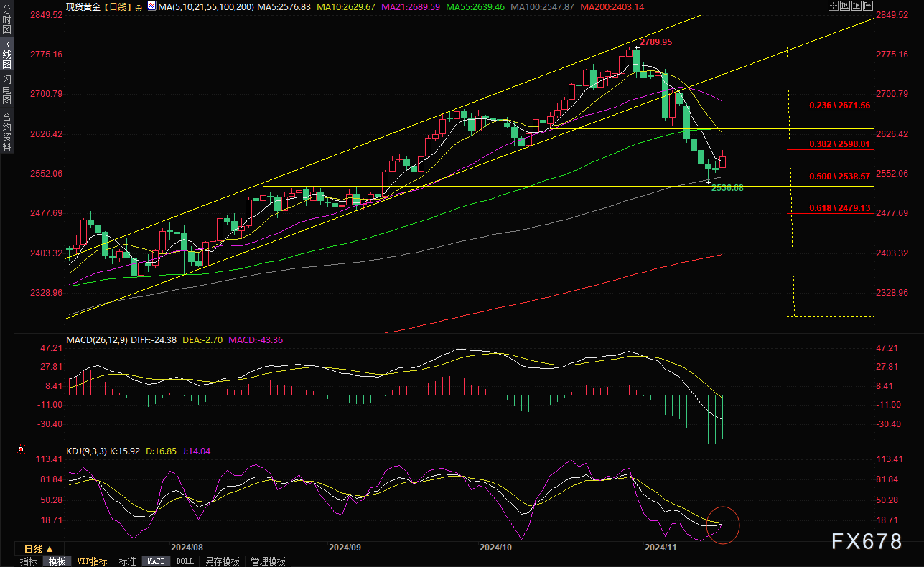924x567 pixels.
Task: Click 另存模板 to save template
Action: pyautogui.click(x=222, y=561)
